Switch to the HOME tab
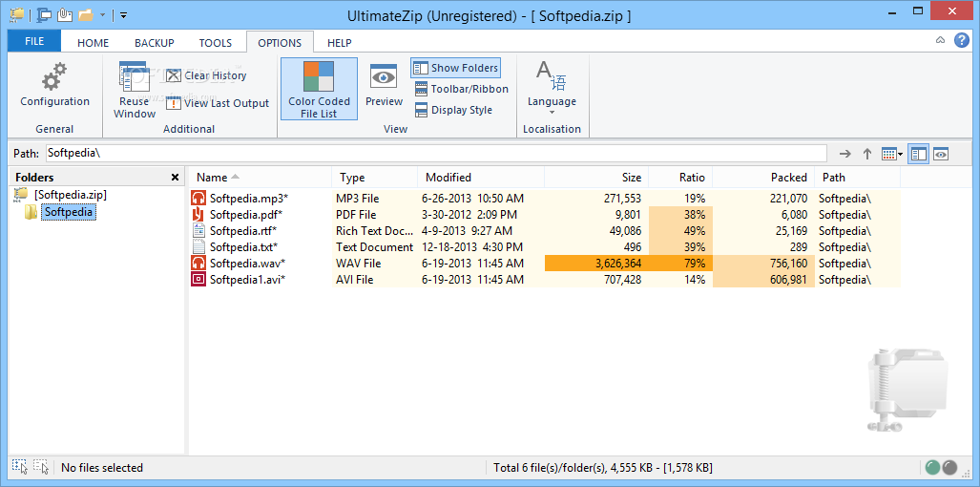The image size is (980, 487). coord(94,43)
